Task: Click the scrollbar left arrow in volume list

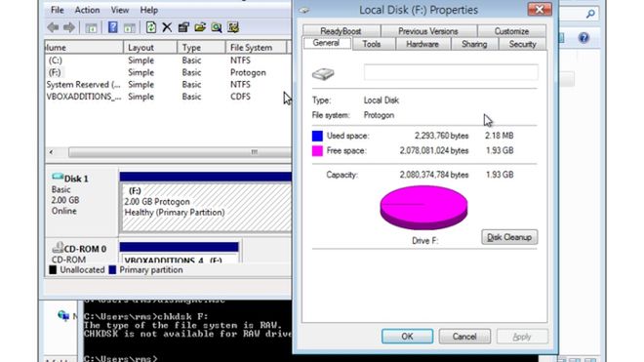Action: (x=51, y=152)
